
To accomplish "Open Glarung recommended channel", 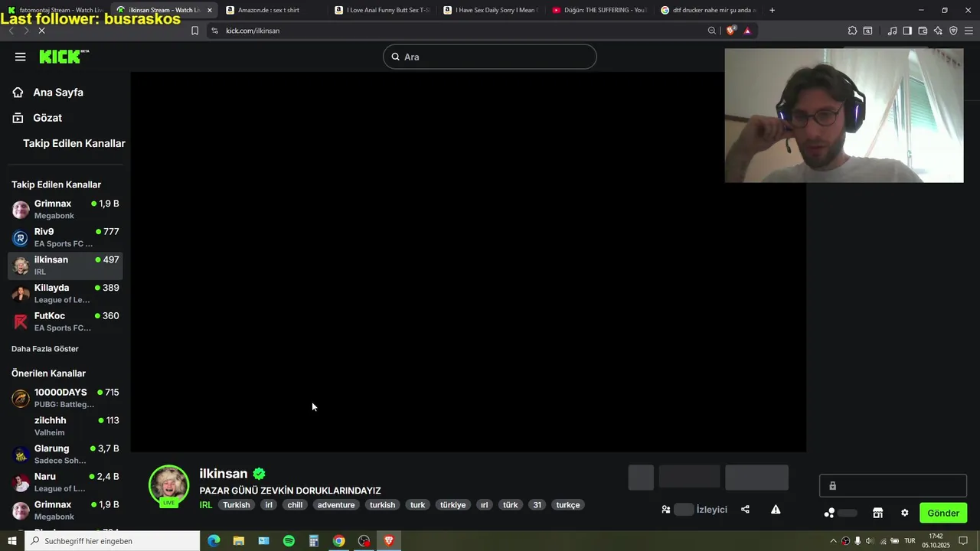I will point(66,454).
